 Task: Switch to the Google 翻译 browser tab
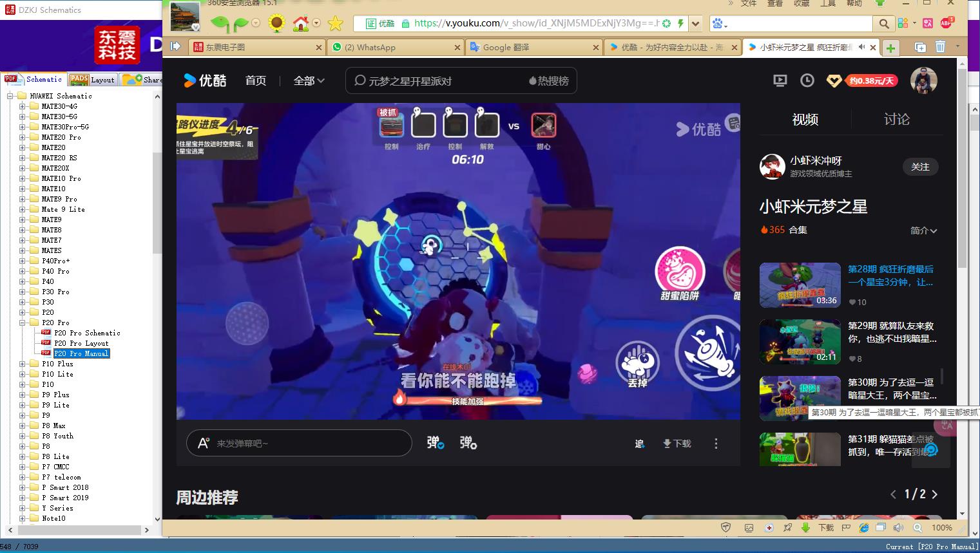tap(533, 47)
